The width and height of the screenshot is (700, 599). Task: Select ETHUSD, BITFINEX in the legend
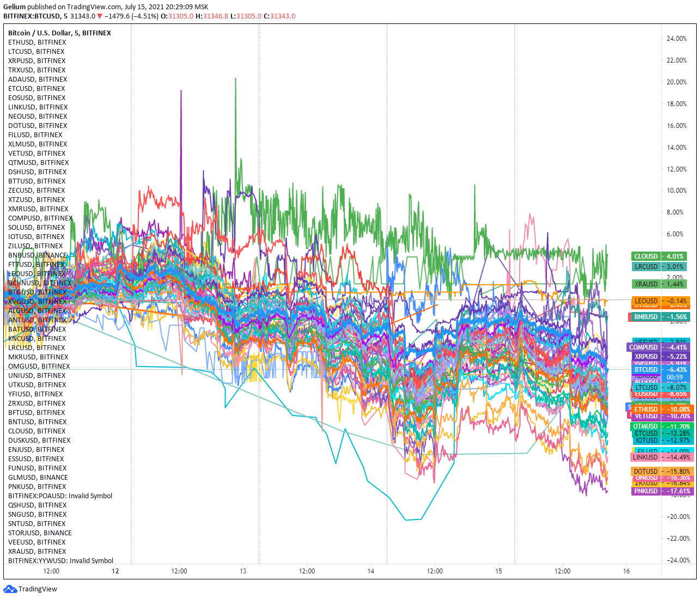tap(37, 42)
